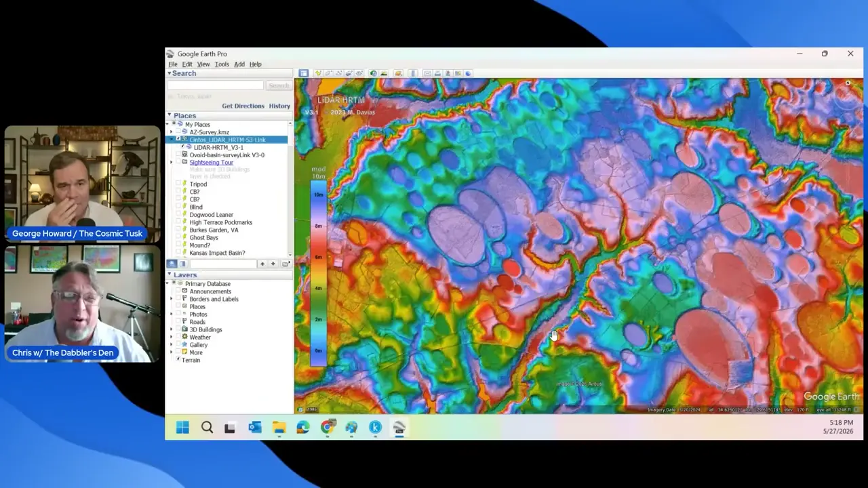Screen dimensions: 868x488
Task: Click the Get Directions link
Action: [243, 106]
